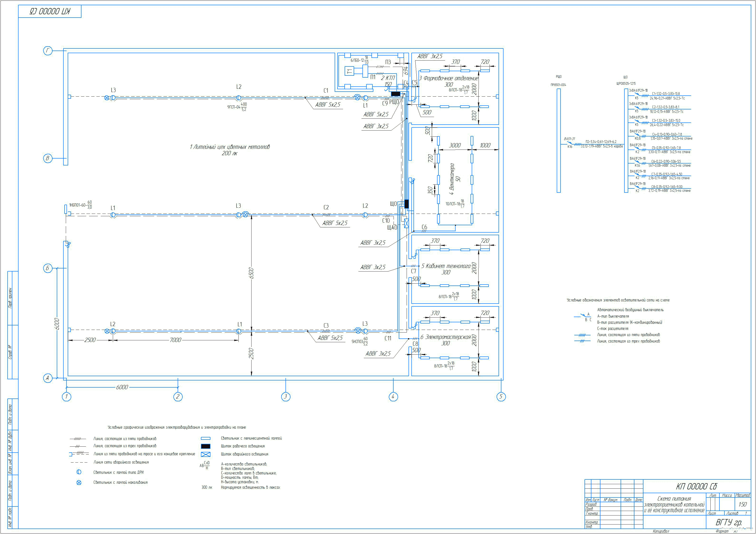The width and height of the screenshot is (756, 534).
Task: Click the T1 transformer box in КТП room
Action: (x=349, y=71)
